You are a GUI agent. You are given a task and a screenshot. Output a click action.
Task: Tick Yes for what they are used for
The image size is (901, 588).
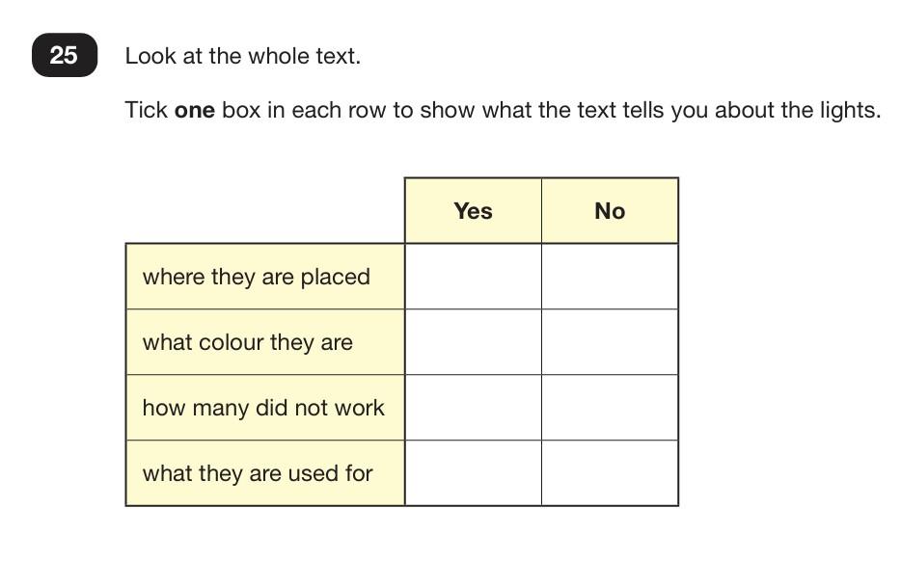(x=473, y=473)
